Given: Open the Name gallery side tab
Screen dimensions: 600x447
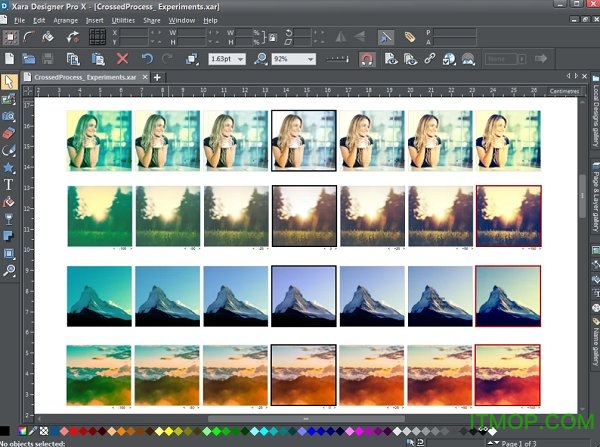Looking at the screenshot, I should point(595,343).
